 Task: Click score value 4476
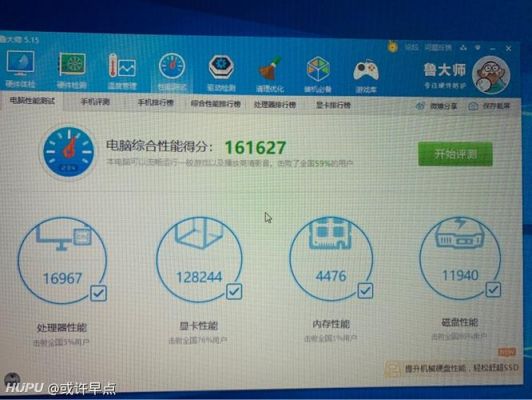(x=331, y=276)
